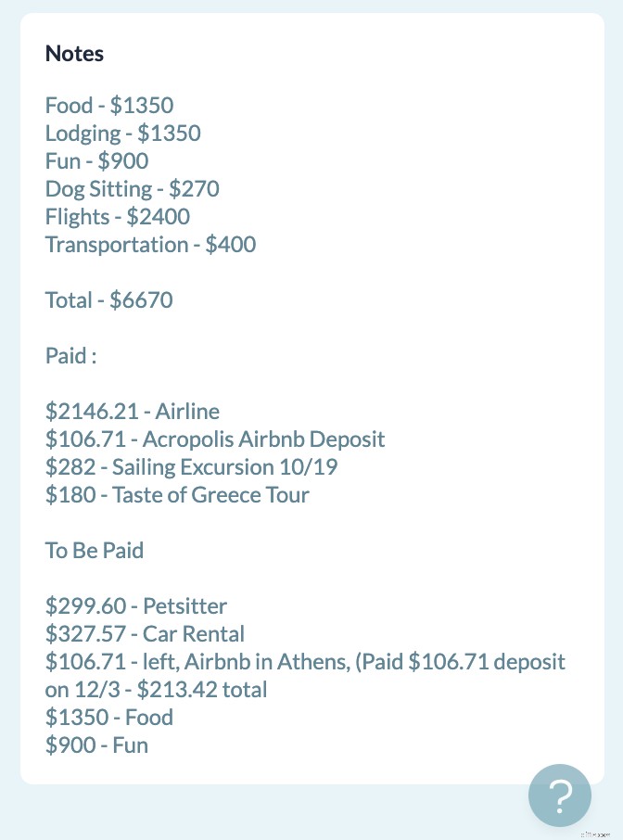Viewport: 623px width, 840px height.
Task: Select the $2146.21 - Airline entry
Action: [132, 411]
